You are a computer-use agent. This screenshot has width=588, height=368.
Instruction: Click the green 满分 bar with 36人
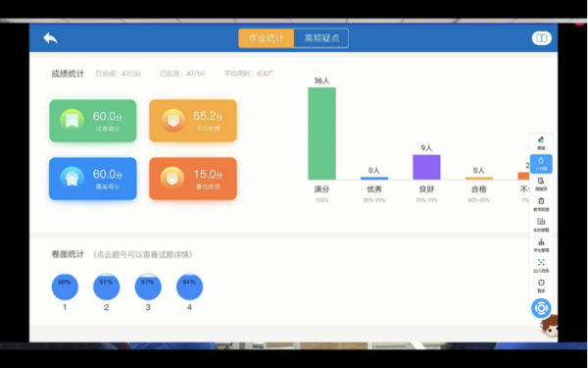321,133
